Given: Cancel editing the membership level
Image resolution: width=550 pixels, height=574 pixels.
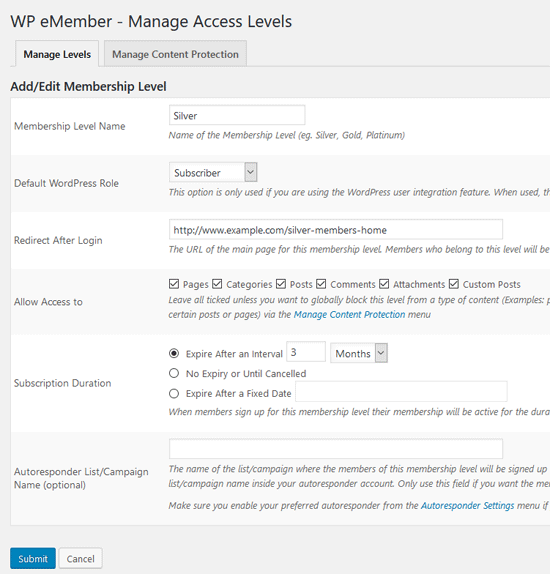Looking at the screenshot, I should click(81, 558).
